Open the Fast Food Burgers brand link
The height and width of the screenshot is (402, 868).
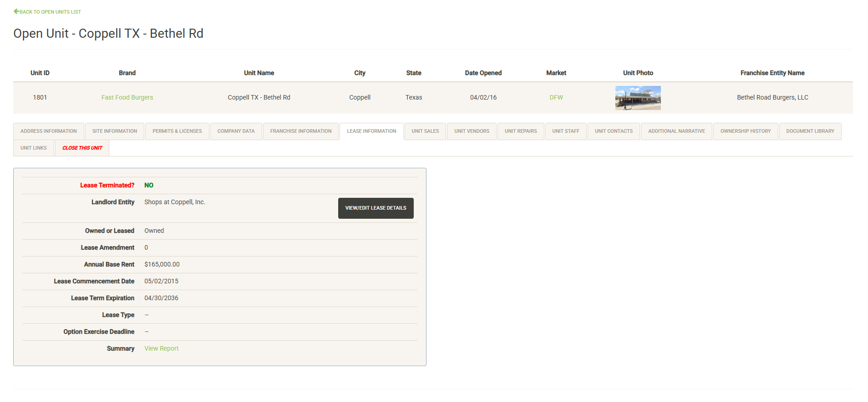[127, 97]
